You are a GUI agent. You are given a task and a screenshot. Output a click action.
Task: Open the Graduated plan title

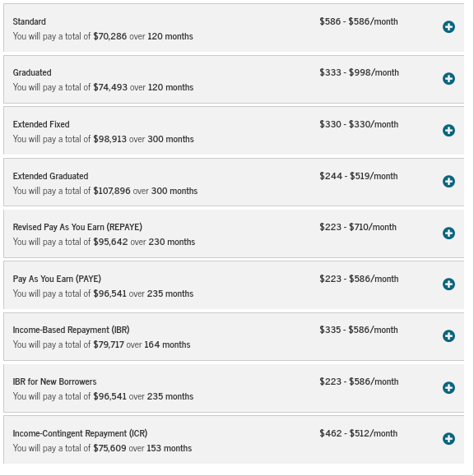(x=32, y=72)
